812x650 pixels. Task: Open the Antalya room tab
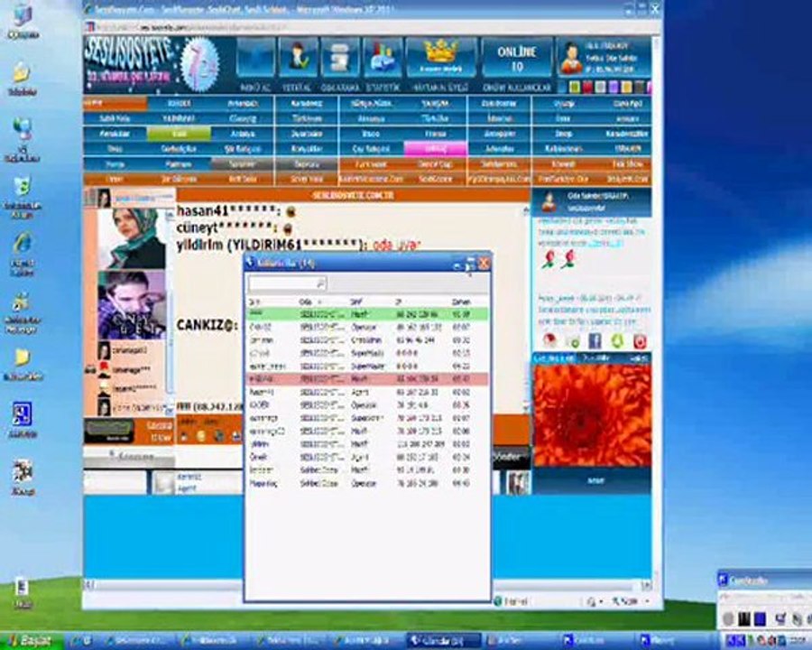(x=243, y=134)
